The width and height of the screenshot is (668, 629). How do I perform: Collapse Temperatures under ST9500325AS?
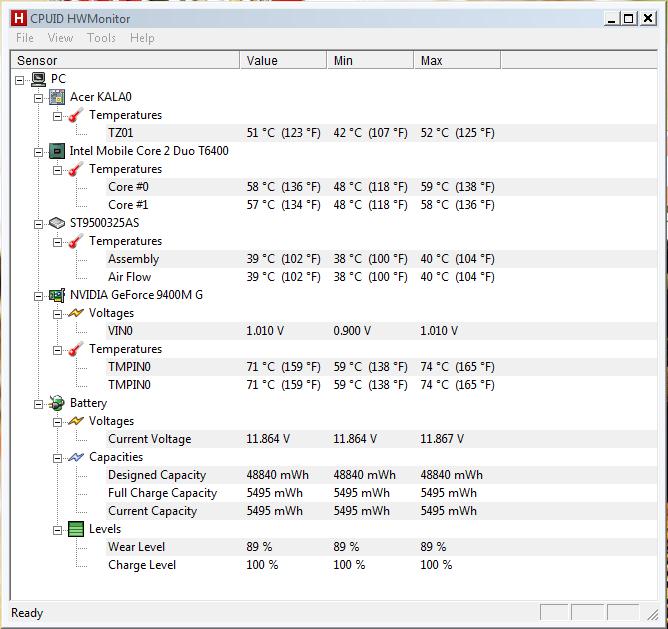point(57,242)
